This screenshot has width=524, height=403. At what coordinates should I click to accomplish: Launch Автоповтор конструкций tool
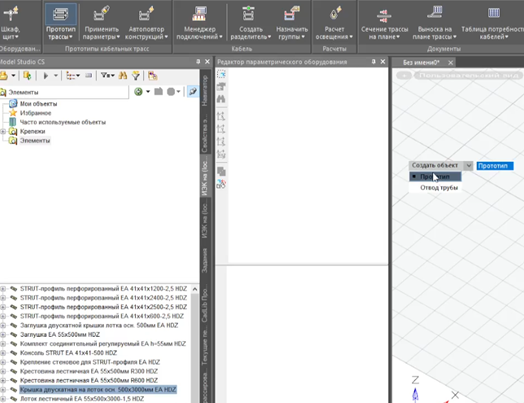pos(146,22)
